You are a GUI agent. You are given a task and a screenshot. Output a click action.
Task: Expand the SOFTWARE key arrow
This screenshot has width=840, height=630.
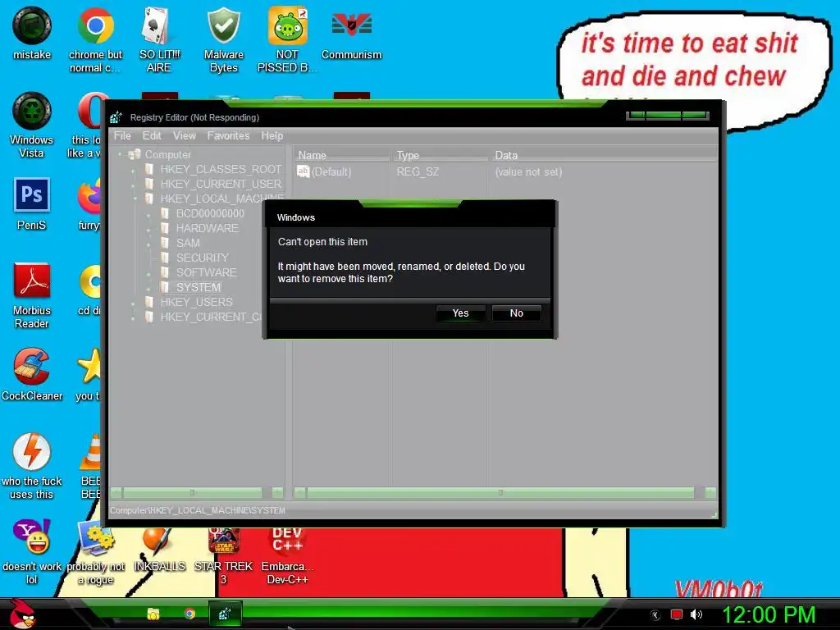pos(149,273)
